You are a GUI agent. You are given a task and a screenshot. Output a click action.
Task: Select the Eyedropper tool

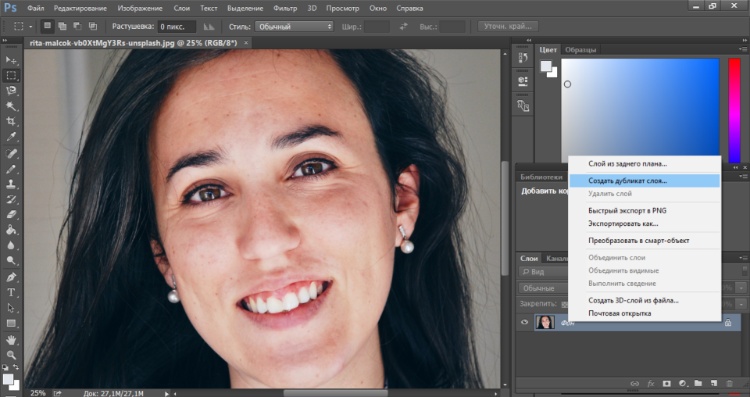(11, 137)
